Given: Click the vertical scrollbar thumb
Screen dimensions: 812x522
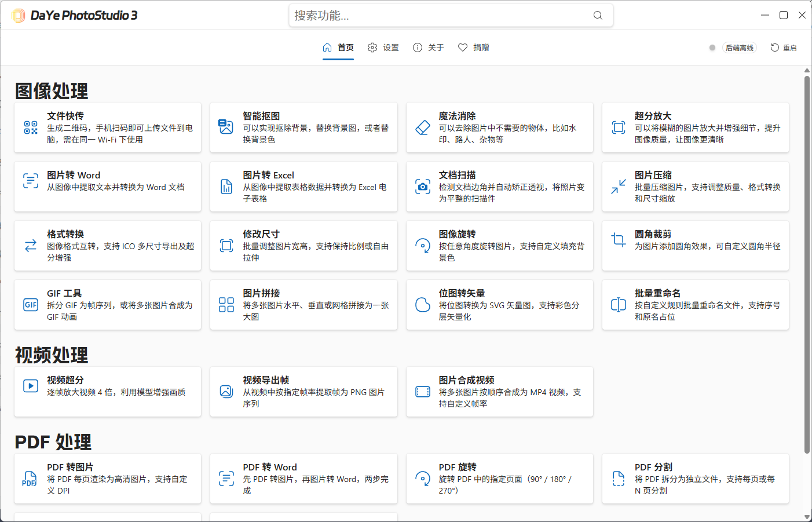Looking at the screenshot, I should click(x=807, y=265).
